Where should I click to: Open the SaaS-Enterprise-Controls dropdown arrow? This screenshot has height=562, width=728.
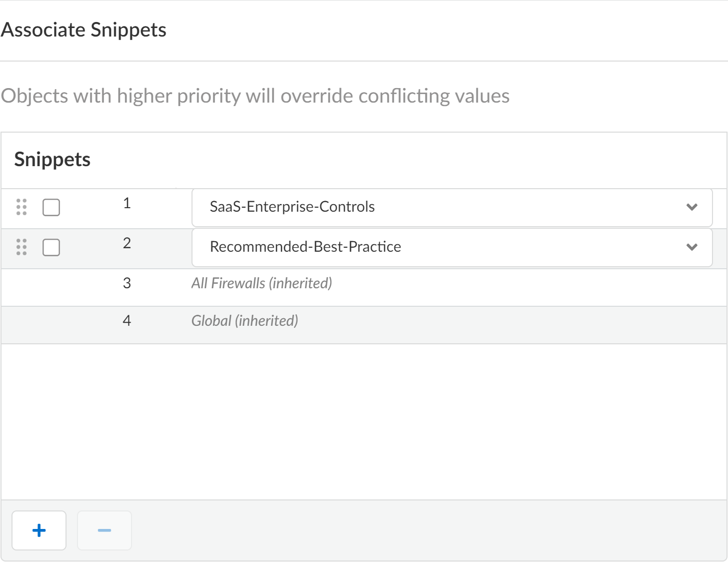coord(692,207)
